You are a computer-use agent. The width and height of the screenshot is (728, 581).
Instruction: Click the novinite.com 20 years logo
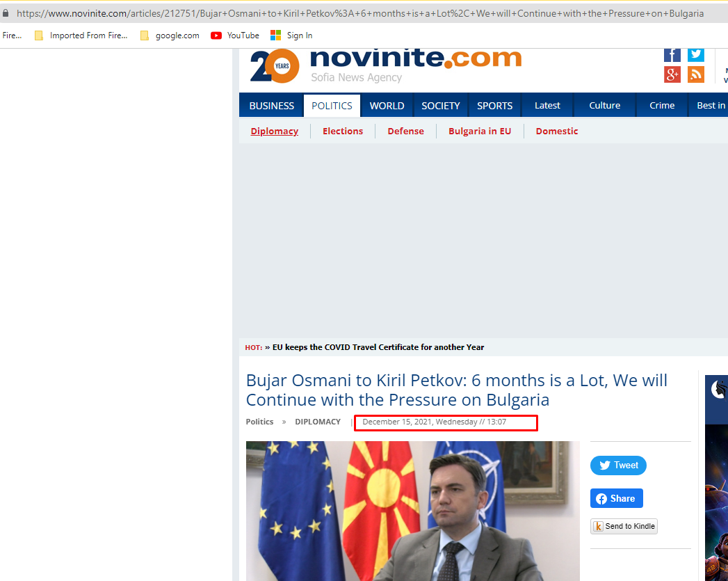pyautogui.click(x=386, y=66)
